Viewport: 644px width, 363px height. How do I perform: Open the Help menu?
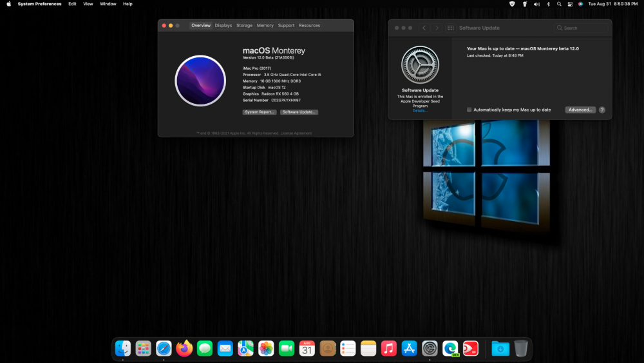[x=128, y=4]
